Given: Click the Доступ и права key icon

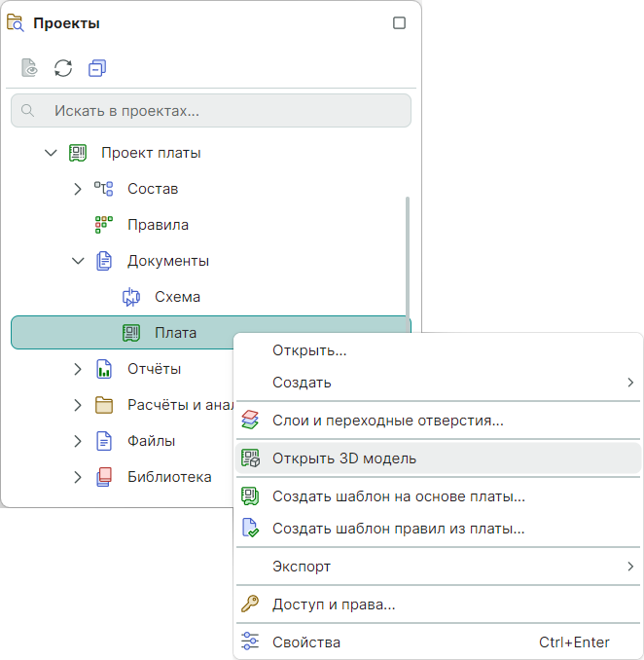Looking at the screenshot, I should coord(251,605).
